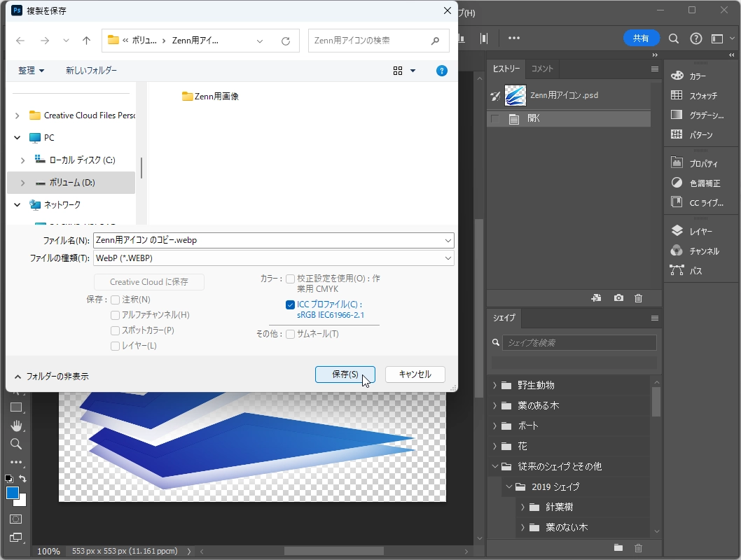Expand Creative Cloud Files tree node
741x560 pixels.
(17, 115)
